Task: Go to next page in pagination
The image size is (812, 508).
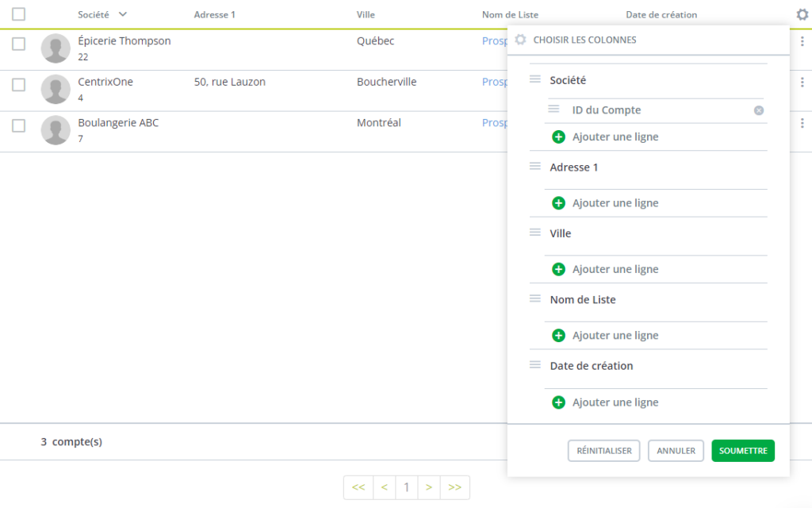Action: click(x=429, y=487)
